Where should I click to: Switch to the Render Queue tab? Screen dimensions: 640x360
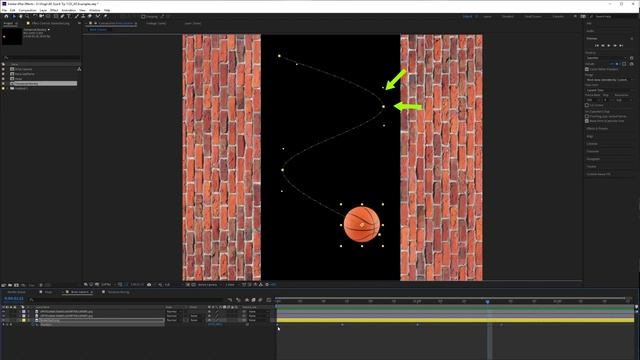(16, 292)
